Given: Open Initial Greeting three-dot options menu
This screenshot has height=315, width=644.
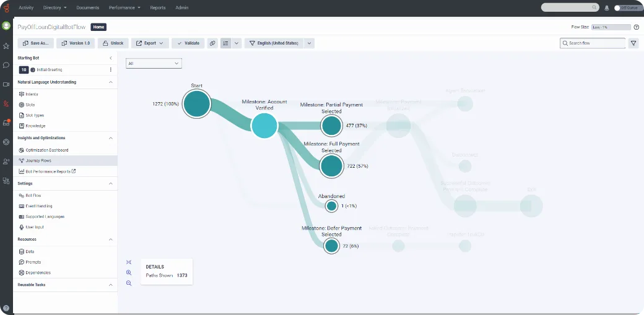Looking at the screenshot, I should pos(111,70).
